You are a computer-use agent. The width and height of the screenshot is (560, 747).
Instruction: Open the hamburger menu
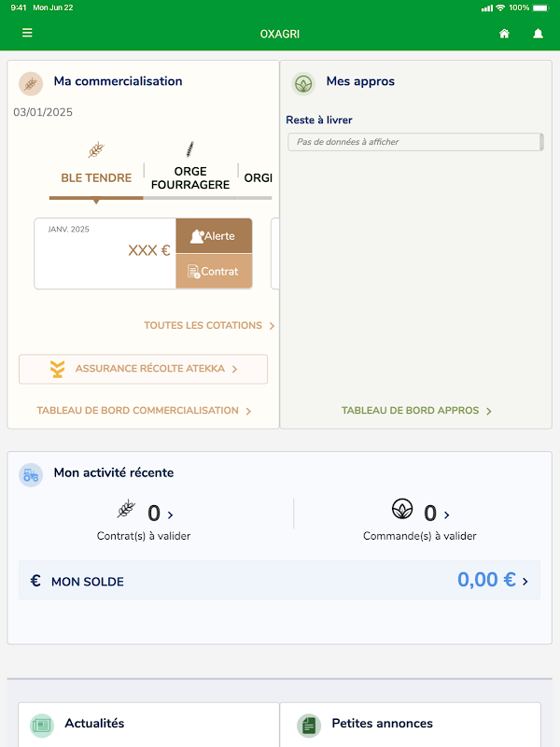point(27,33)
